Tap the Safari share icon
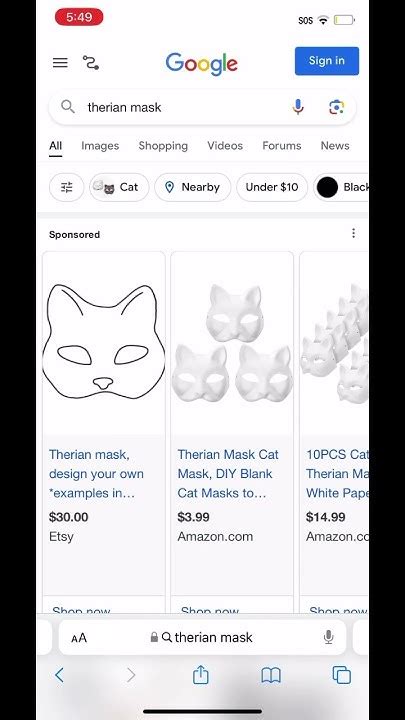405x720 pixels. tap(201, 675)
